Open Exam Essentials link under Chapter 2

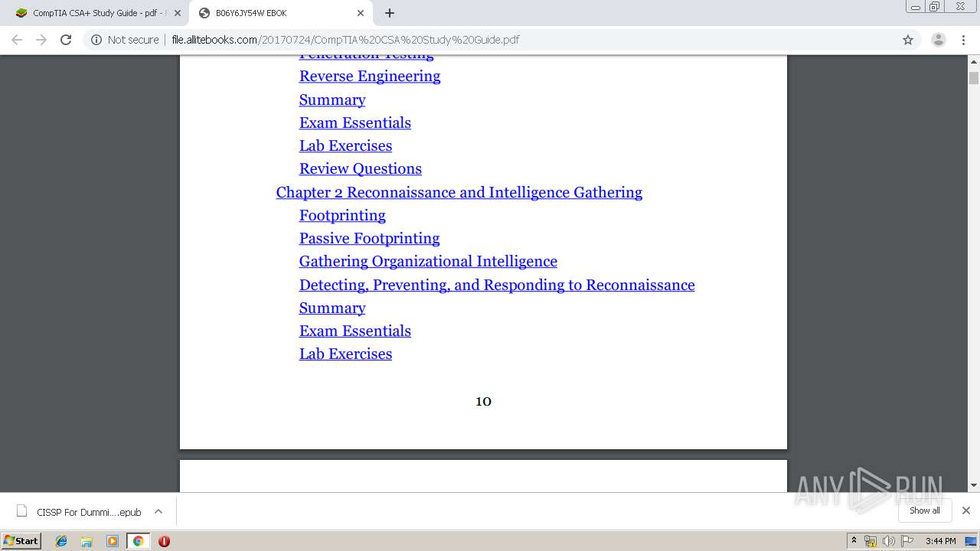coord(355,331)
